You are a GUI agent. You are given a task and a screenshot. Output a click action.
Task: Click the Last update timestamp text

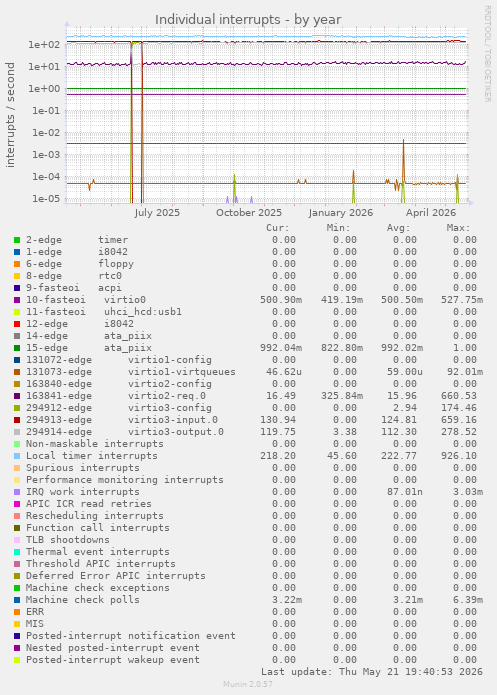coord(372,672)
